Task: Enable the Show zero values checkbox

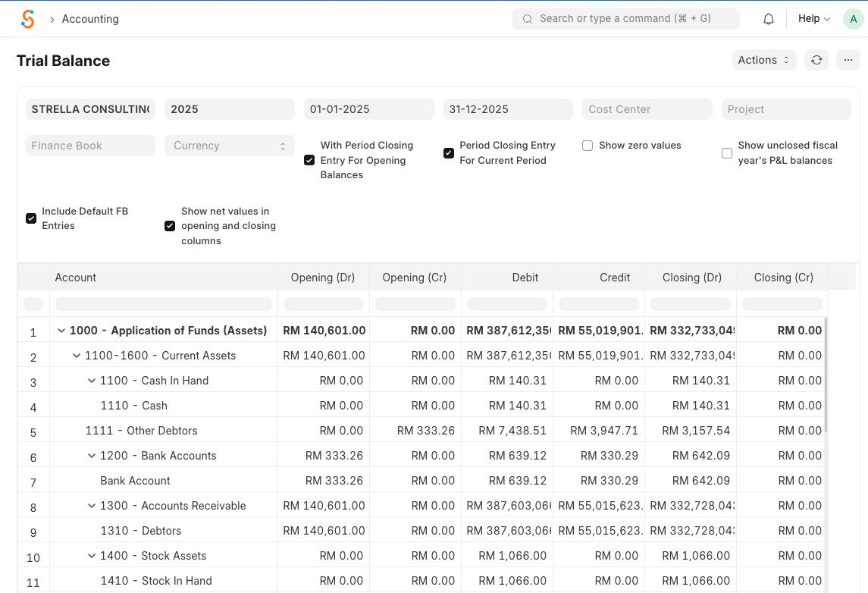Action: click(x=588, y=146)
